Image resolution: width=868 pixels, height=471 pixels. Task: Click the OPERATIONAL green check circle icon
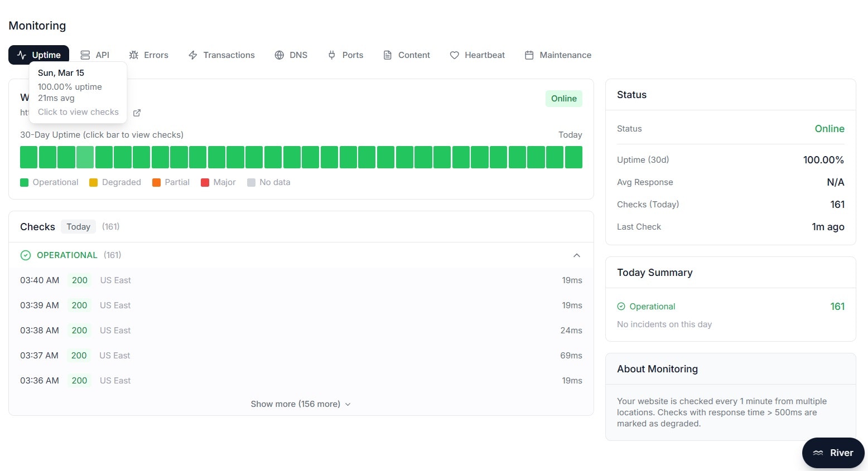(25, 255)
